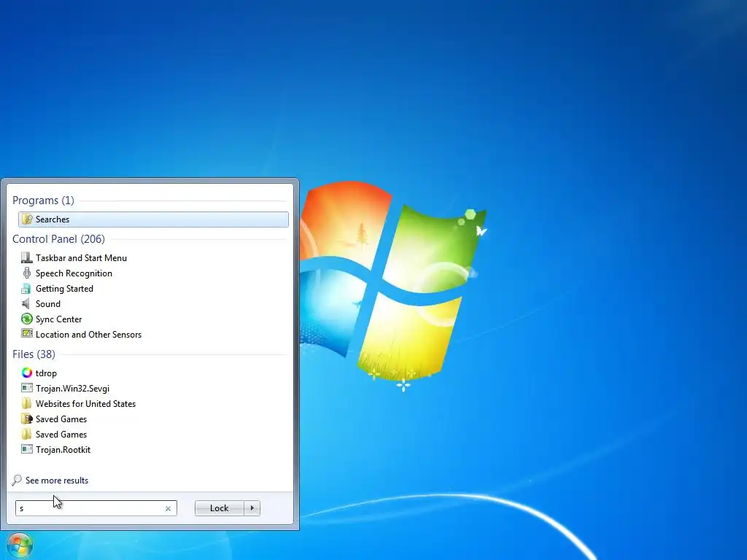
Task: Click the Trojan.Win32.Sevgi file icon
Action: (x=27, y=388)
